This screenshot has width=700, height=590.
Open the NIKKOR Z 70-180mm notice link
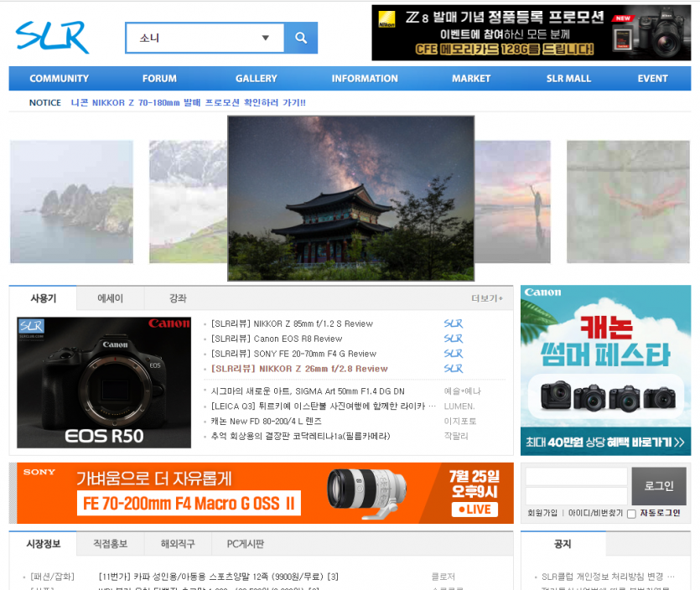tap(189, 102)
